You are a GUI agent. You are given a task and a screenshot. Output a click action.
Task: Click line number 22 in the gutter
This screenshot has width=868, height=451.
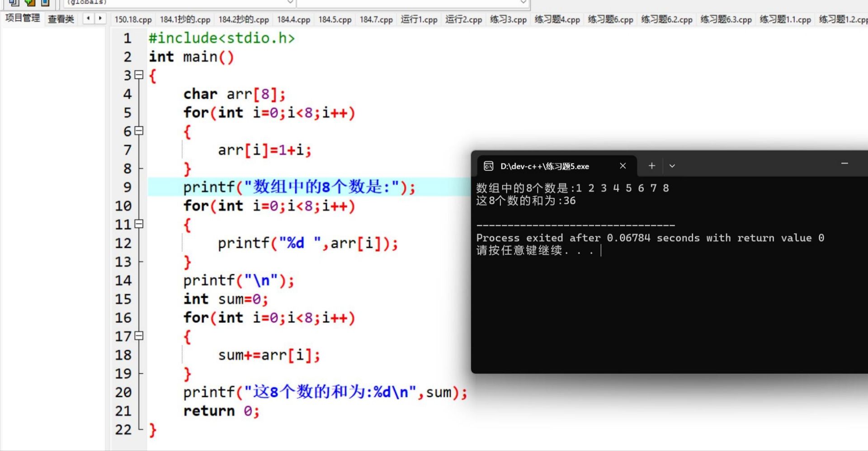[123, 430]
